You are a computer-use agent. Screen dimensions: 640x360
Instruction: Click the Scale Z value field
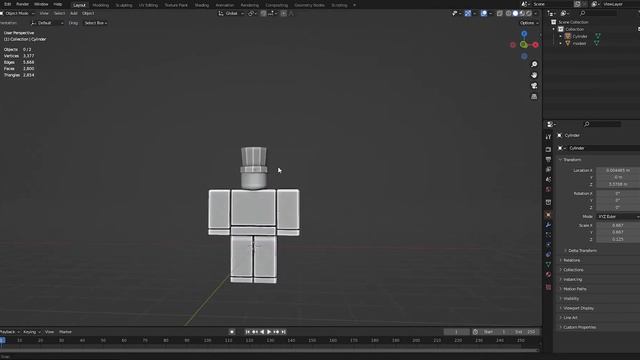(x=618, y=239)
